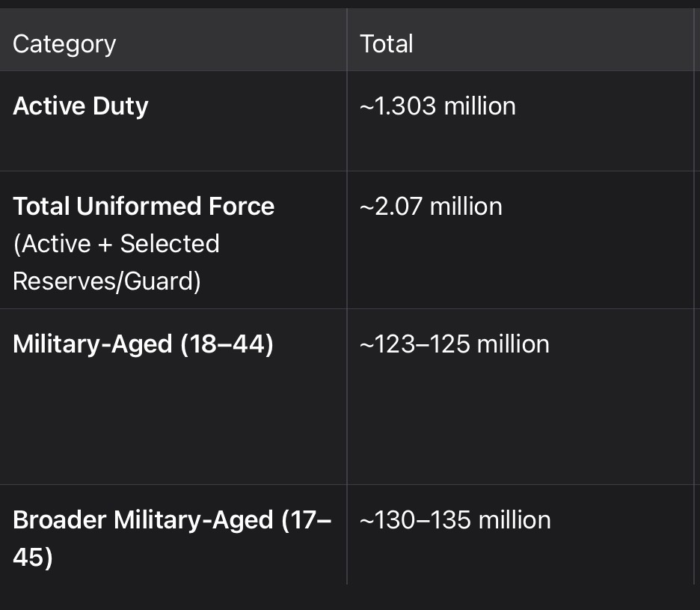Click the word million in Active Duty row
Viewport: 700px width, 610px height.
point(480,106)
